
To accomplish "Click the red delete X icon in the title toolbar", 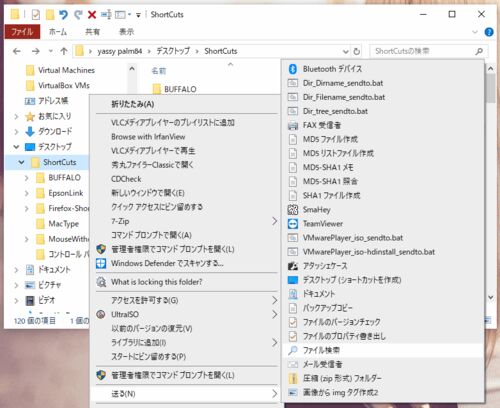I will [x=92, y=14].
